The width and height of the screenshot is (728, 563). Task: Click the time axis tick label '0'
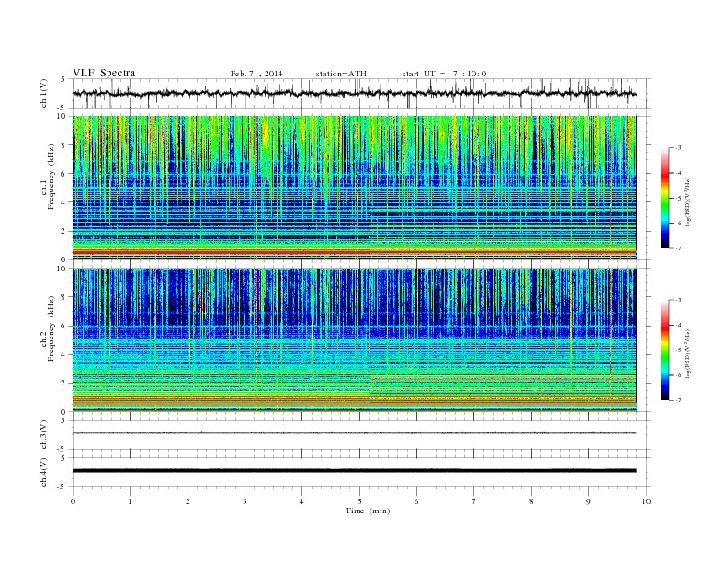(73, 501)
